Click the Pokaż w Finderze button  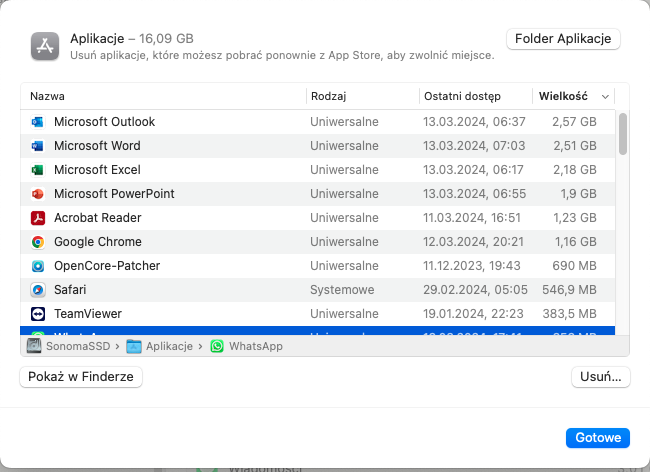(x=81, y=377)
